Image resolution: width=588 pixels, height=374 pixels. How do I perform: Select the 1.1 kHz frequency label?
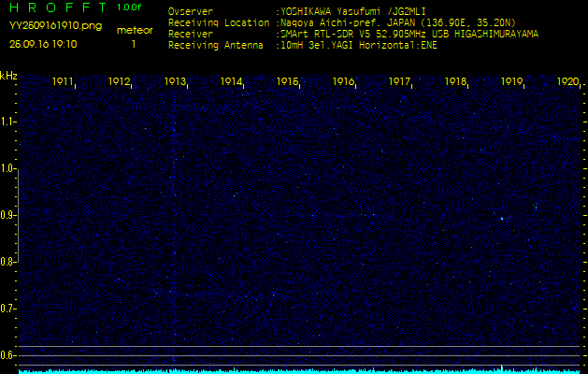tap(8, 122)
